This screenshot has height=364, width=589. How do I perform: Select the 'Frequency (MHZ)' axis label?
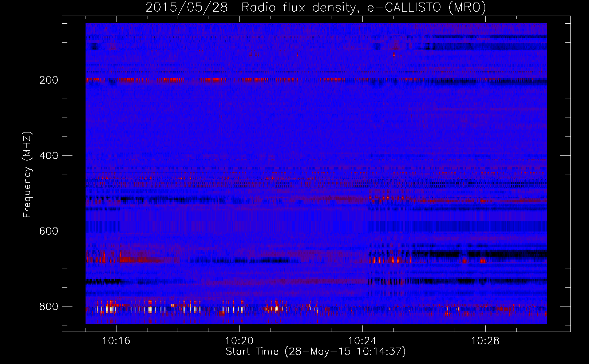tap(27, 174)
